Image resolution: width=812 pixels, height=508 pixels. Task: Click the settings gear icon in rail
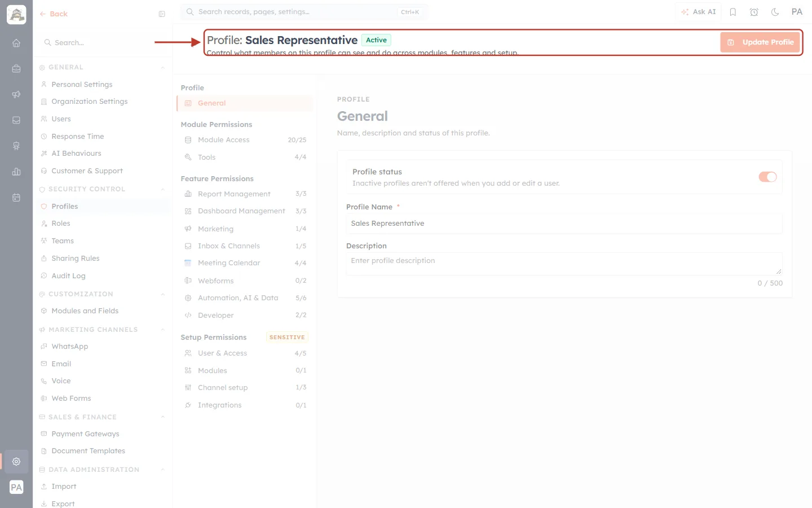coord(16,461)
